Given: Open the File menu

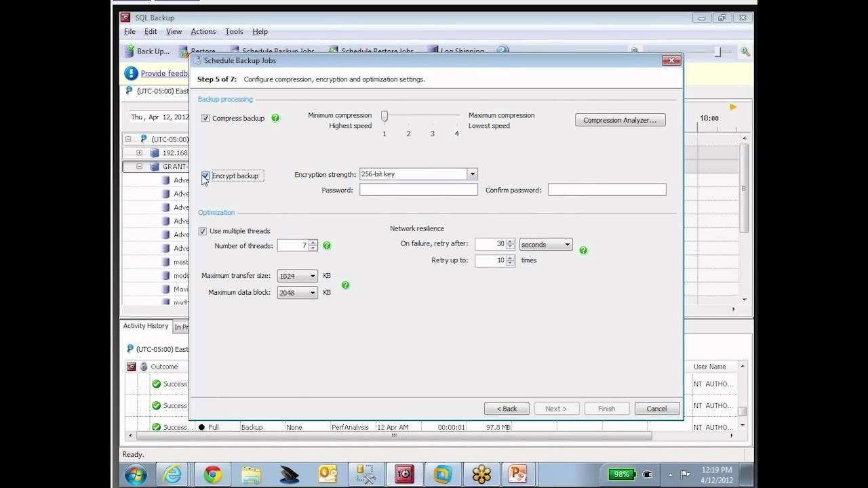Looking at the screenshot, I should 130,32.
